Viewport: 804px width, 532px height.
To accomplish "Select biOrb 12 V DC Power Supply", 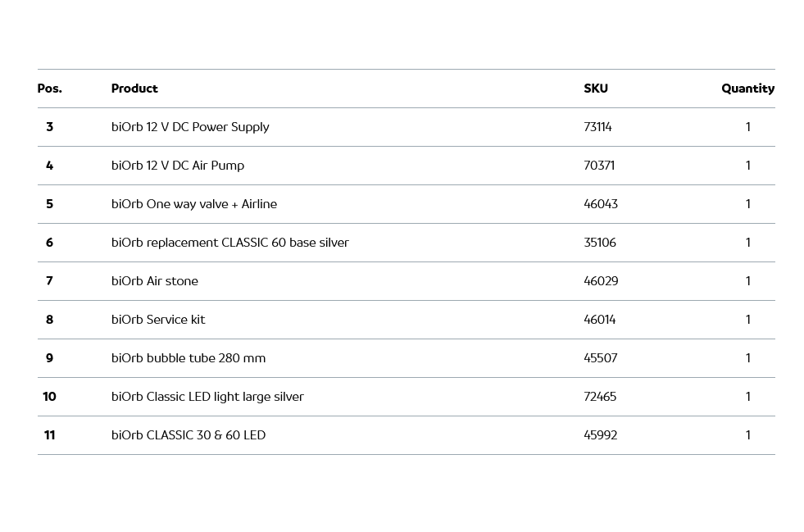I will tap(190, 127).
